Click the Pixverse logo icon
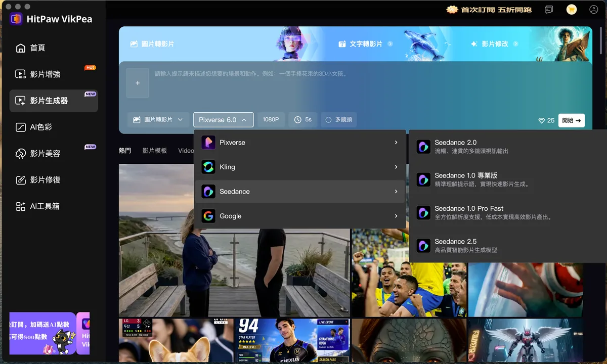 208,143
